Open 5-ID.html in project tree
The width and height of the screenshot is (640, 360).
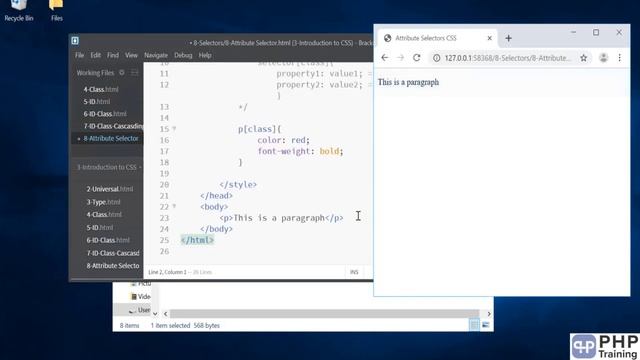point(100,228)
